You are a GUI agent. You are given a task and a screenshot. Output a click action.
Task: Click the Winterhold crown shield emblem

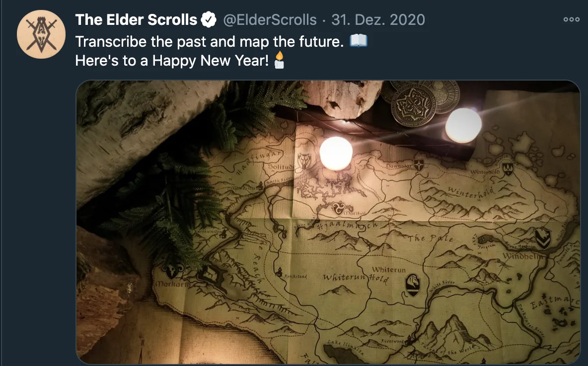point(508,169)
